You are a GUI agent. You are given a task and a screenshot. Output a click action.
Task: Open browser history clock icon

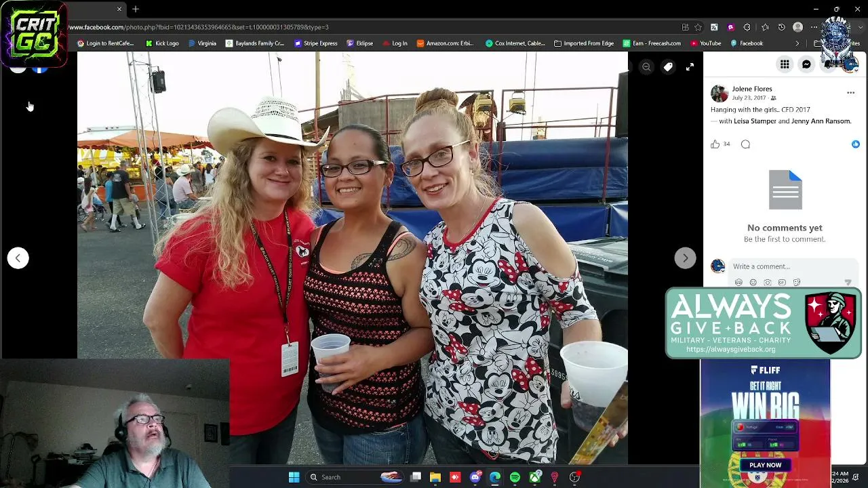[781, 27]
